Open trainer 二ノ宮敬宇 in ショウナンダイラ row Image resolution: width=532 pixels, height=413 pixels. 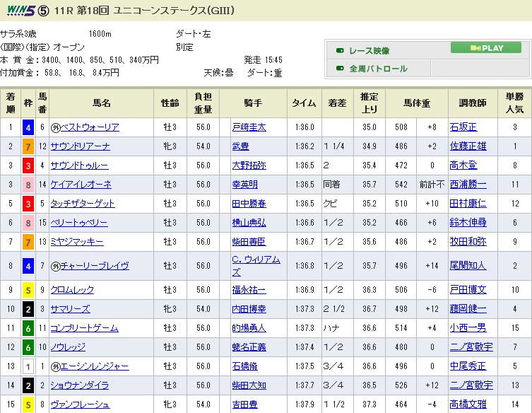click(x=471, y=385)
